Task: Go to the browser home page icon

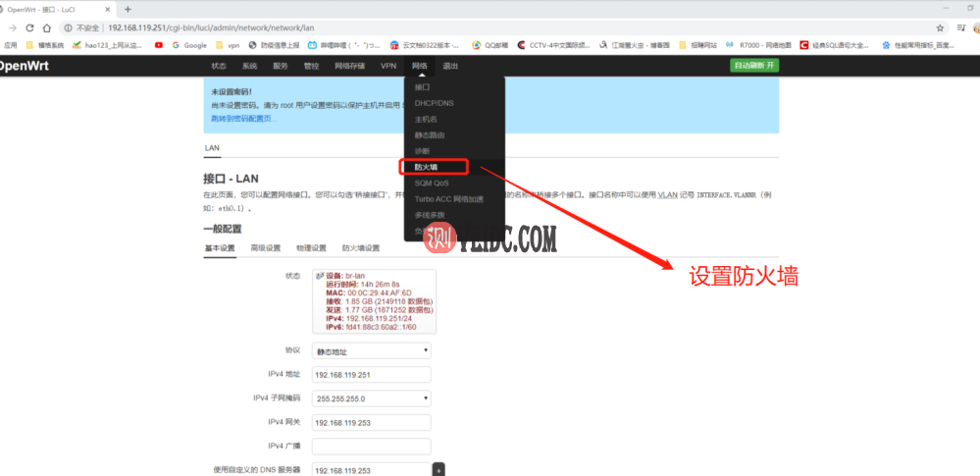Action: click(x=46, y=28)
